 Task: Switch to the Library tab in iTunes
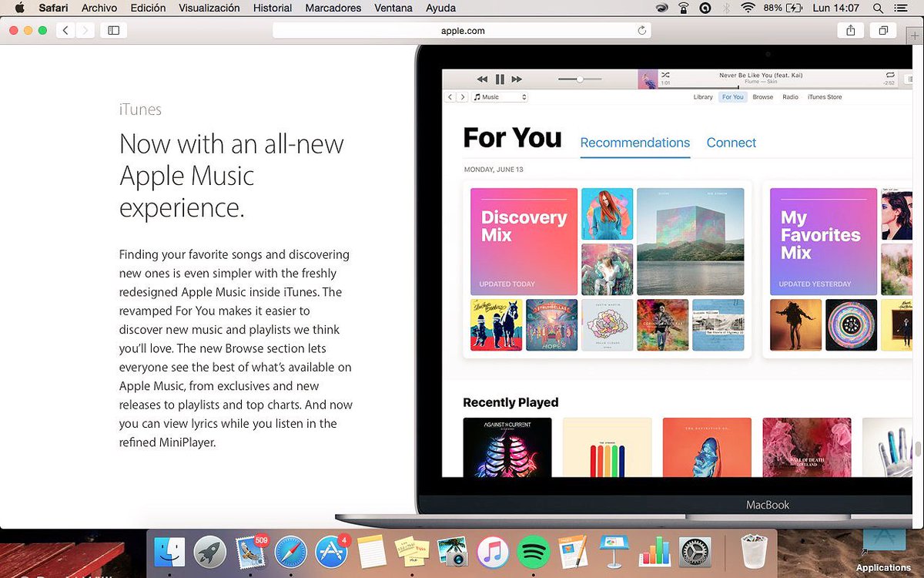coord(703,97)
